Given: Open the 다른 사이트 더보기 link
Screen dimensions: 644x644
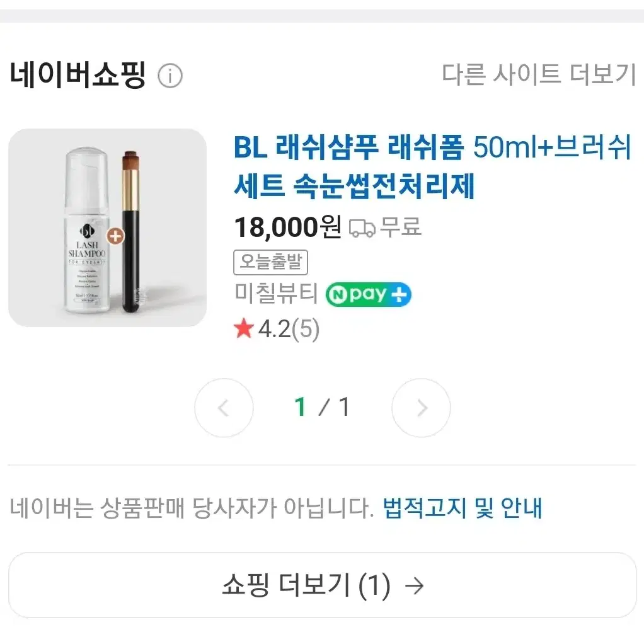Looking at the screenshot, I should point(539,74).
